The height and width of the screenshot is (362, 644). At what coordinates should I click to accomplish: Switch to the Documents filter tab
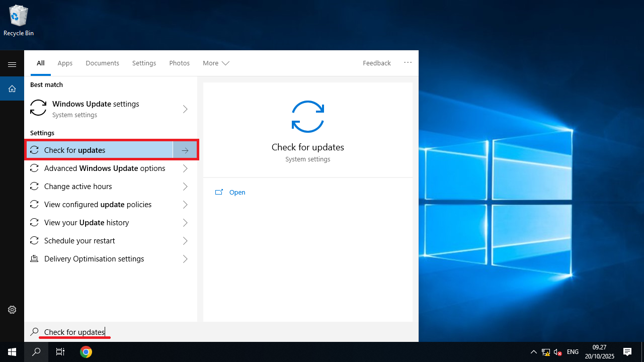pos(102,63)
